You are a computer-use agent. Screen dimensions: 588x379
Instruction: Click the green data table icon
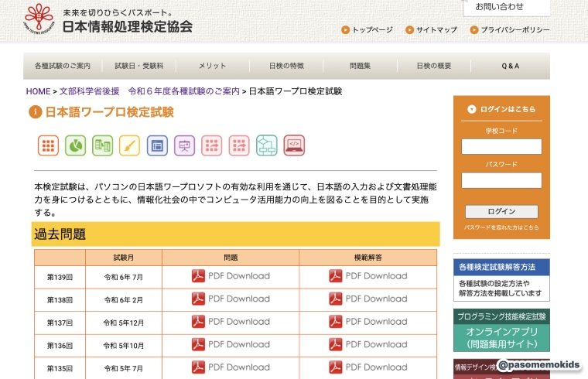click(x=102, y=145)
